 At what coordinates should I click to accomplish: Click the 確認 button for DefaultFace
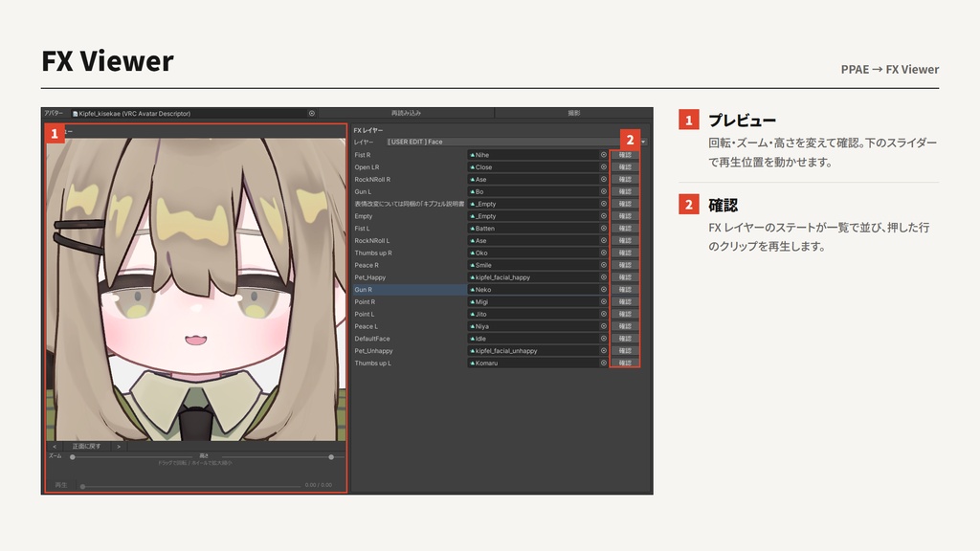tap(625, 339)
